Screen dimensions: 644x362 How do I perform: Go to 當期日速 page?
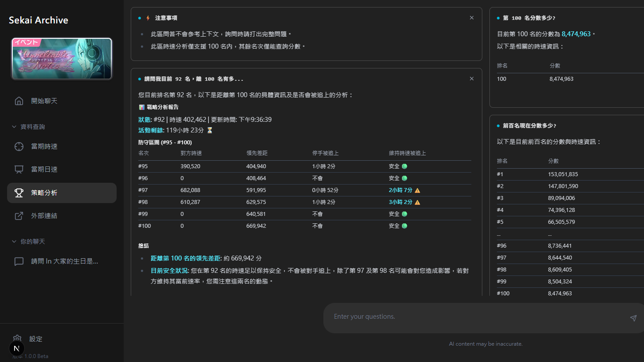[x=62, y=170]
